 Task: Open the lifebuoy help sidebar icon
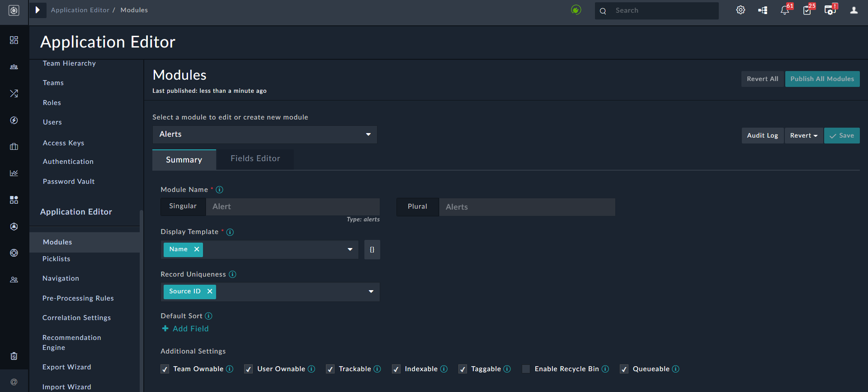coord(14,253)
